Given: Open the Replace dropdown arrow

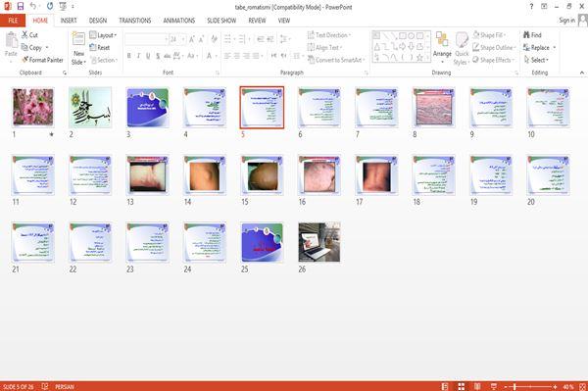Looking at the screenshot, I should tap(555, 48).
